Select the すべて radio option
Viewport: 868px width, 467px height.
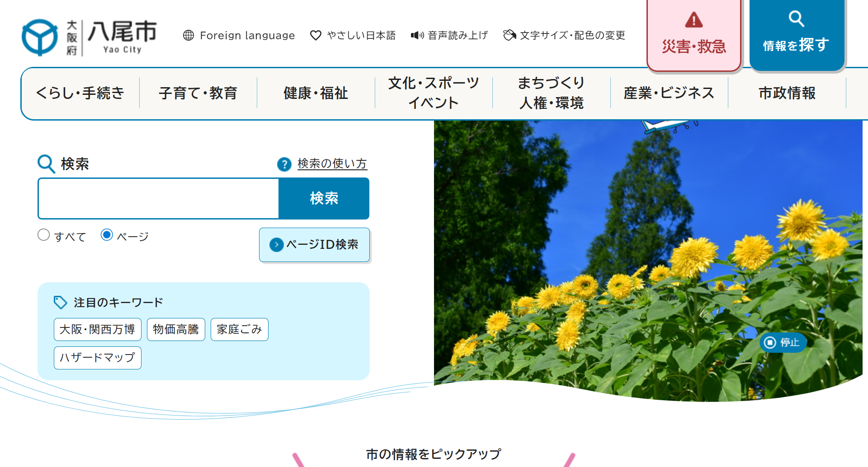(x=43, y=235)
